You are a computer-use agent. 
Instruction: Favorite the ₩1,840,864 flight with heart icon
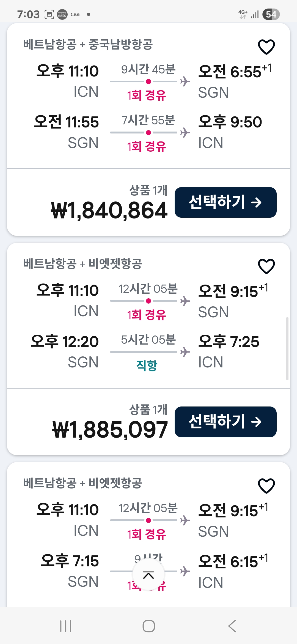tap(266, 47)
